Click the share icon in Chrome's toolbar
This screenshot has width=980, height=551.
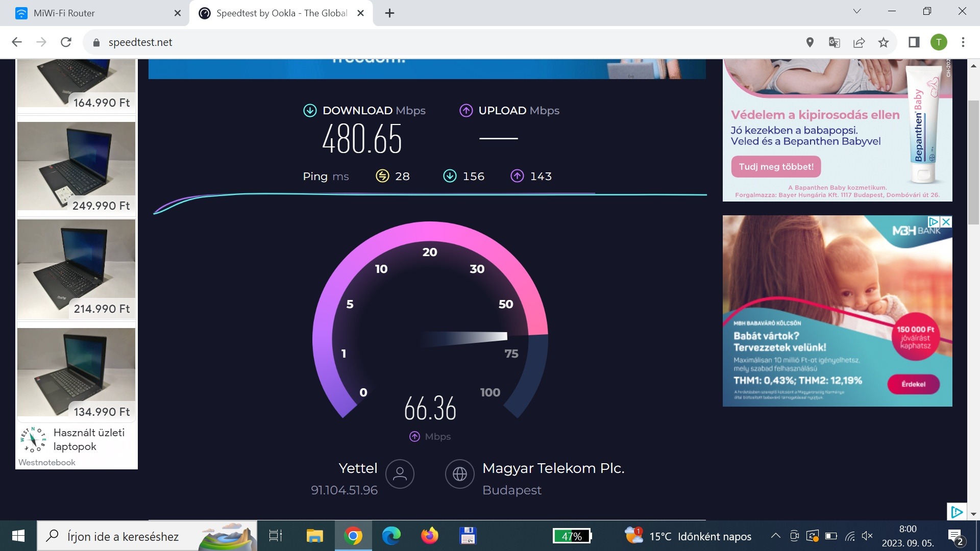point(860,42)
